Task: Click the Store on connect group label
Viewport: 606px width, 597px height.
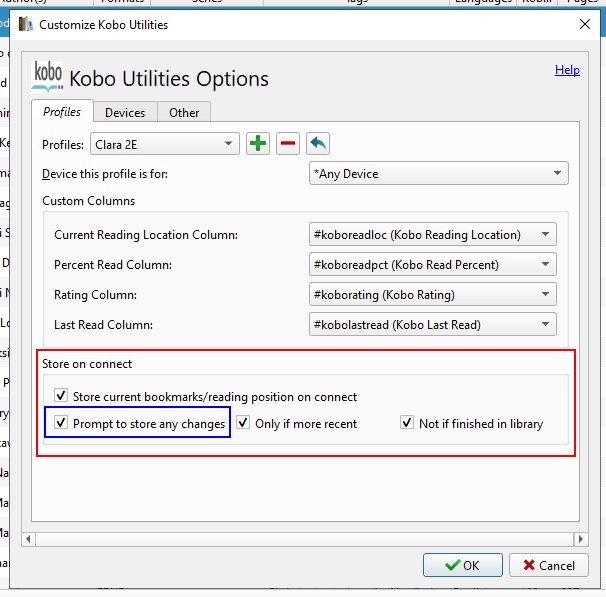Action: (x=87, y=364)
